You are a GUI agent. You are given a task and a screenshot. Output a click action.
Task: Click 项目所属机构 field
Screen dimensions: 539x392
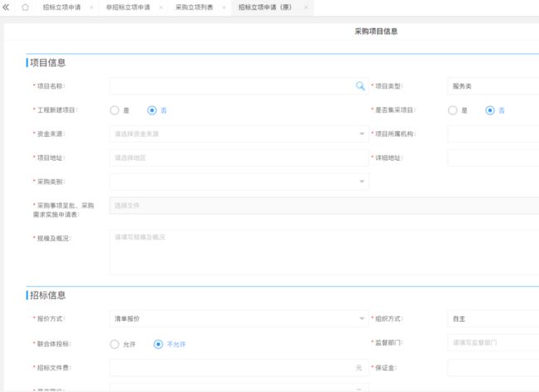pyautogui.click(x=493, y=133)
